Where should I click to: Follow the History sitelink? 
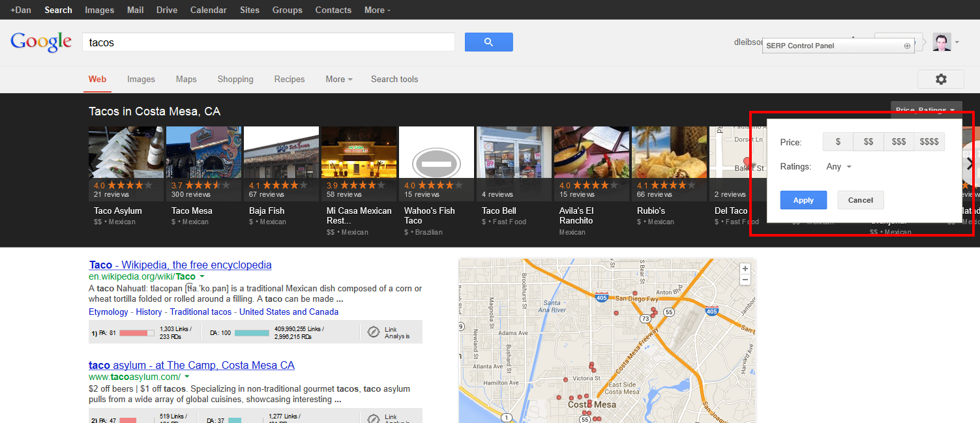(149, 312)
